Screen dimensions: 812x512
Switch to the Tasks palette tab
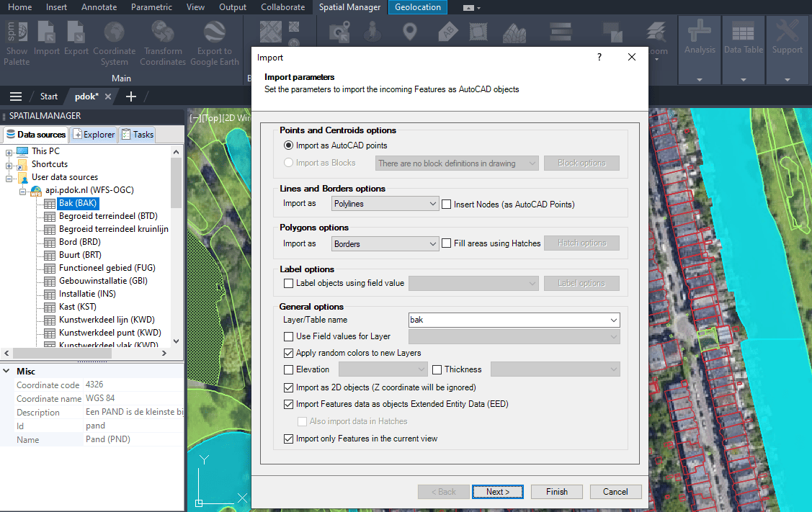[x=138, y=135]
